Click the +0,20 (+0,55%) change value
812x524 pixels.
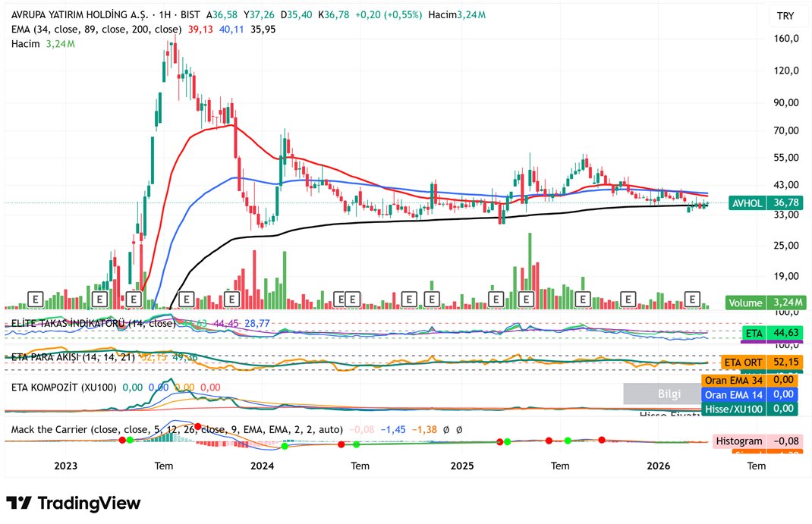tap(389, 15)
